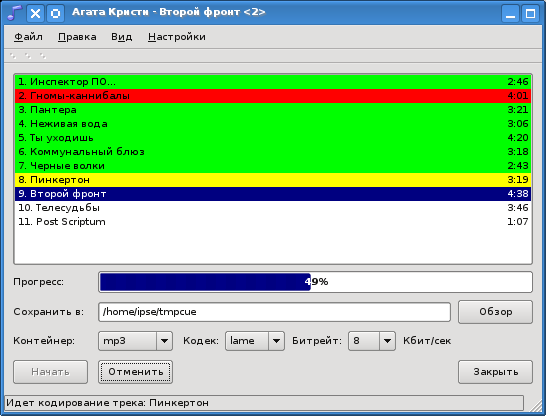Select track 2. Гномы-каннибалы

point(273,96)
